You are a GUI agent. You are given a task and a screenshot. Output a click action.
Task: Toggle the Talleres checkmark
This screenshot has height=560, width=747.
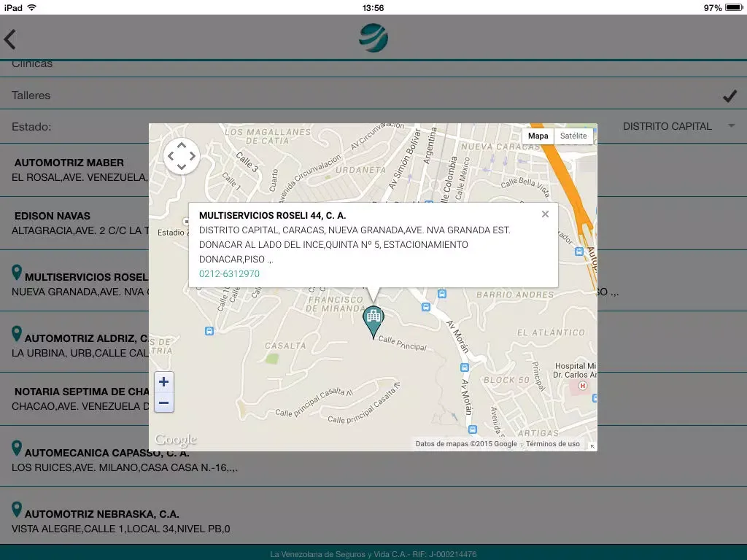click(x=729, y=96)
